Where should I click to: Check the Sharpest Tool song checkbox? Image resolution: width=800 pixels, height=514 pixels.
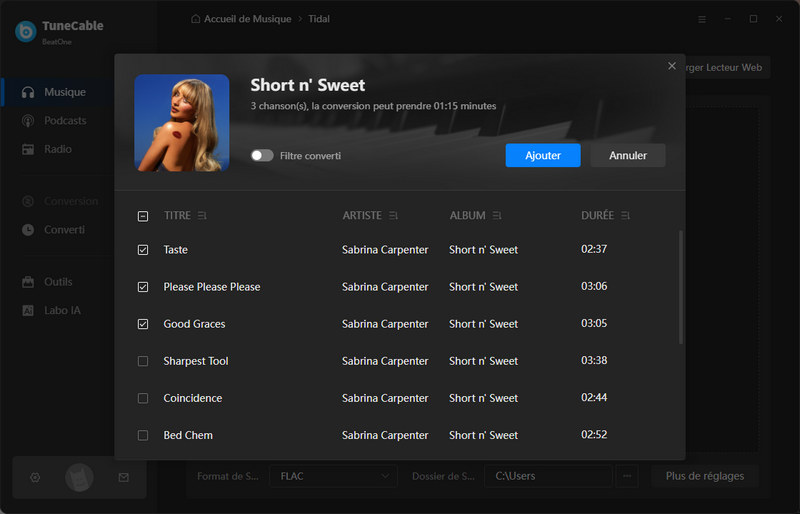[x=143, y=361]
